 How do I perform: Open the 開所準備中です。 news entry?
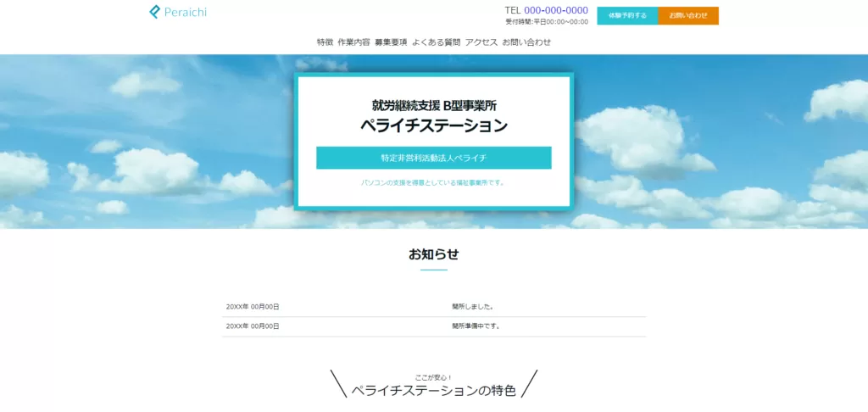476,326
